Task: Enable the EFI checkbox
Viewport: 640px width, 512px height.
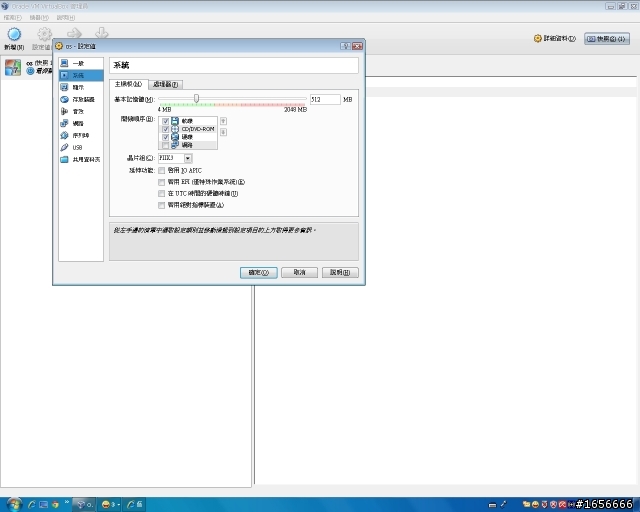Action: (x=162, y=182)
